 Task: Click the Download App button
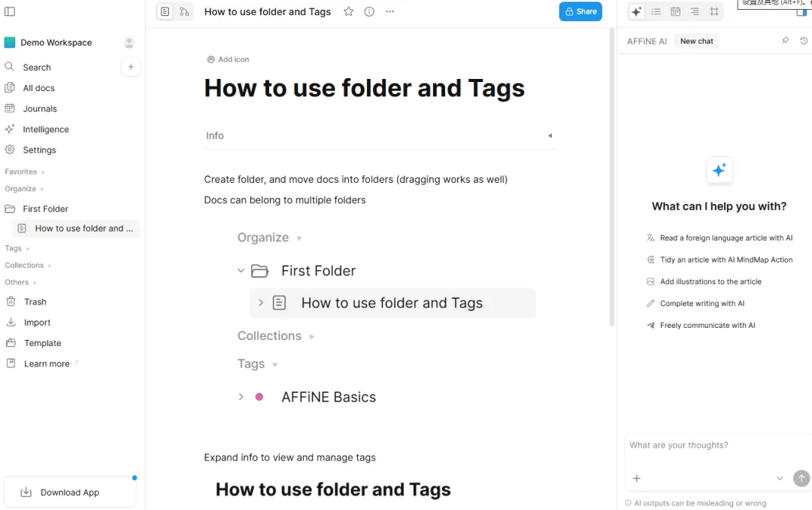(70, 493)
